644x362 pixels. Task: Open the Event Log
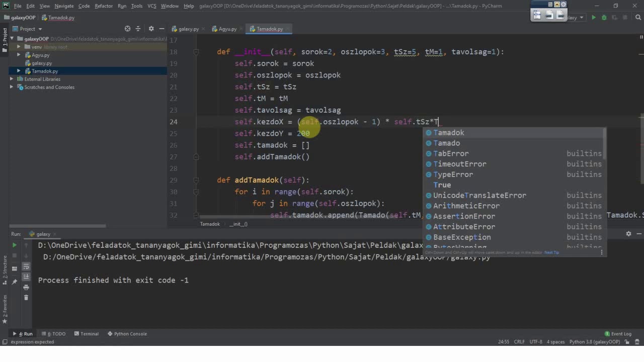618,334
